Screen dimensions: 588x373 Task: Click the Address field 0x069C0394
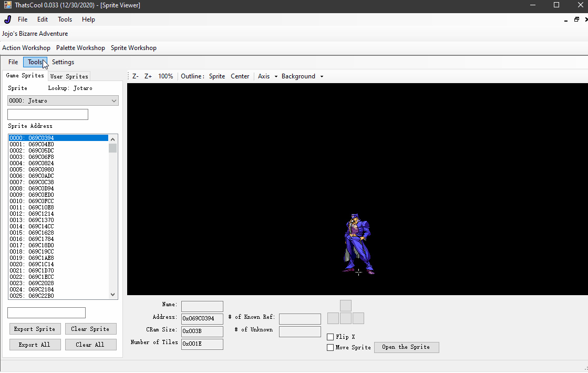[202, 318]
